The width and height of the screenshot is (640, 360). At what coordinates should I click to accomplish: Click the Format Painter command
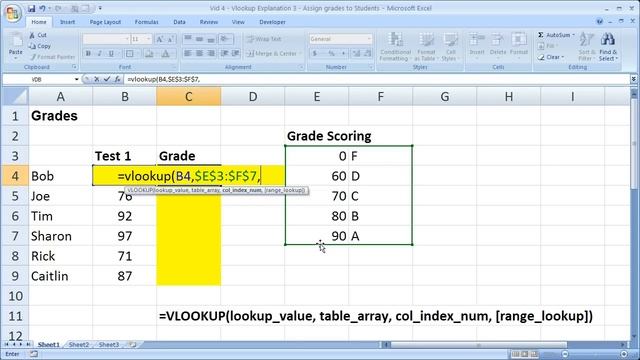coord(52,57)
